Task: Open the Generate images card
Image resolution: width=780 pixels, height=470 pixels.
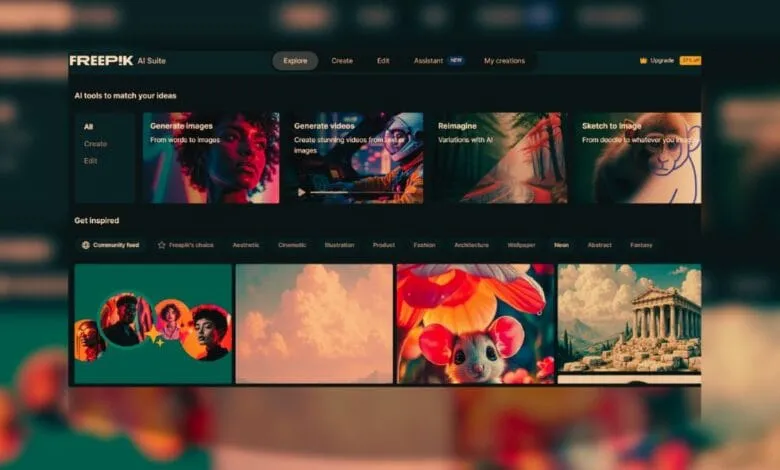Action: (x=211, y=158)
